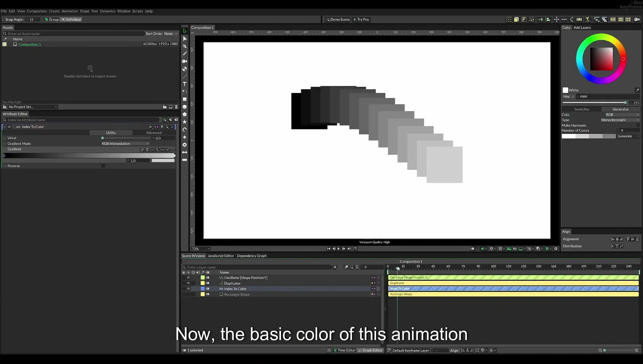Toggle visibility of Duplicator layer
This screenshot has height=364, width=643.
click(x=188, y=283)
